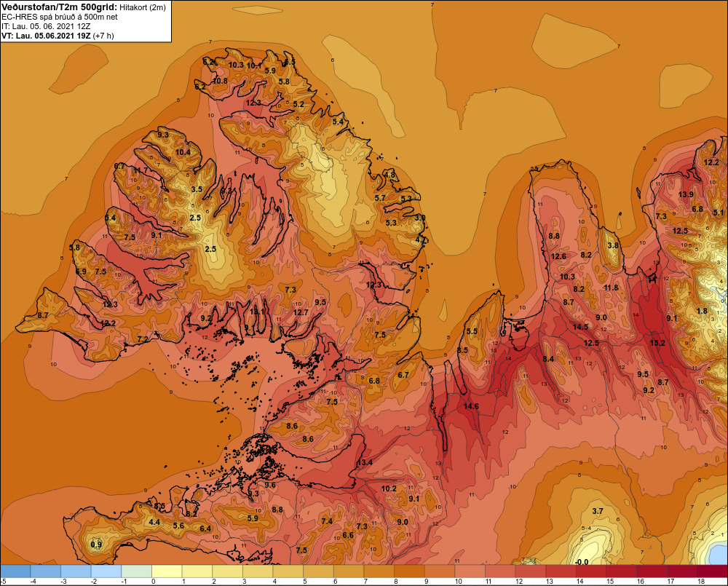Click the temperature value 8.4
This screenshot has width=728, height=586.
click(548, 358)
